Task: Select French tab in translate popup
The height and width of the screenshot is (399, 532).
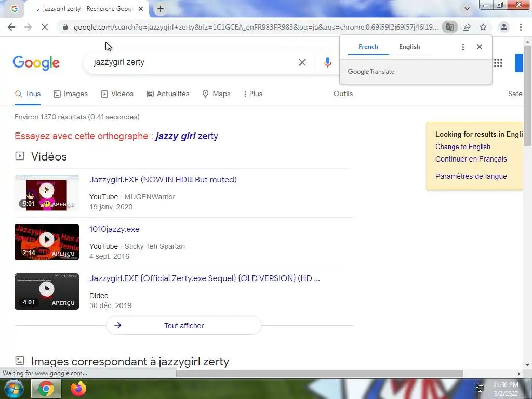Action: tap(368, 47)
